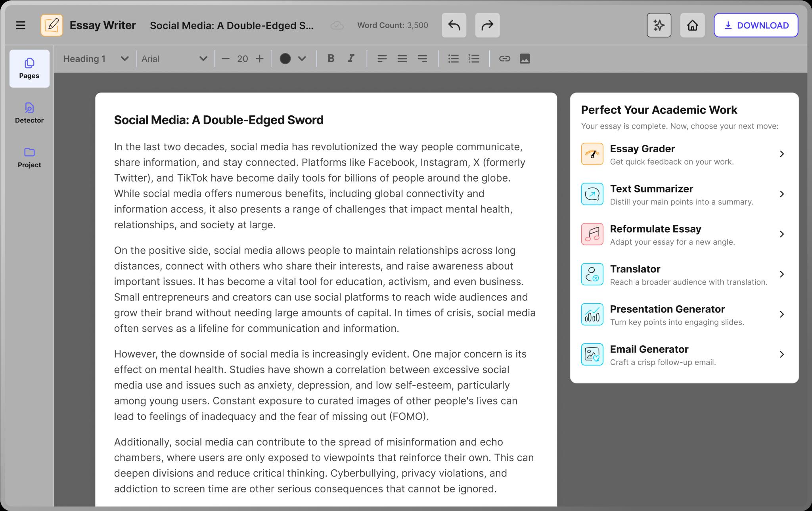The height and width of the screenshot is (511, 812).
Task: Go to home via house icon
Action: pyautogui.click(x=692, y=25)
